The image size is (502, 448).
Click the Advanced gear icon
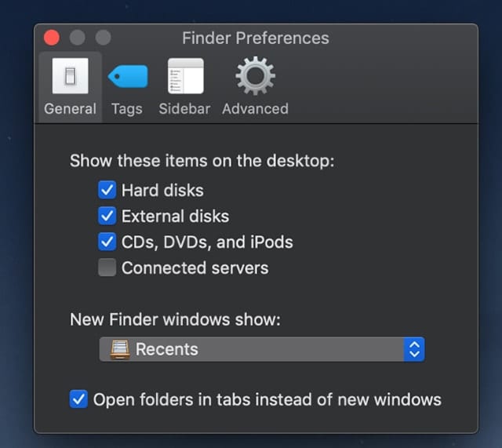pos(255,76)
